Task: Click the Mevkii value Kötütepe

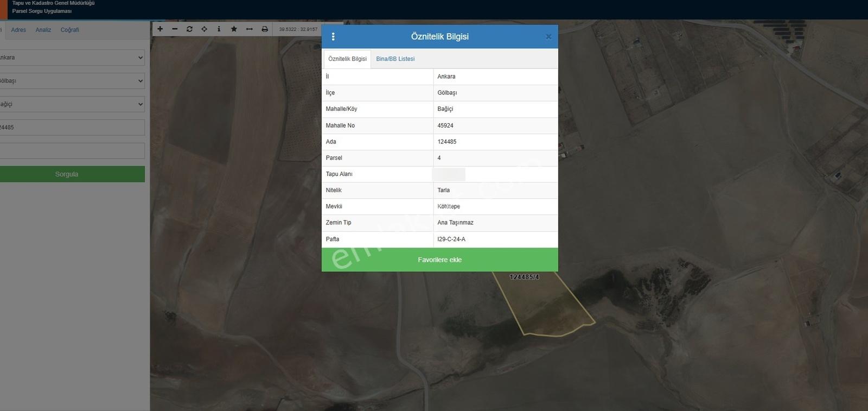Action: point(449,207)
